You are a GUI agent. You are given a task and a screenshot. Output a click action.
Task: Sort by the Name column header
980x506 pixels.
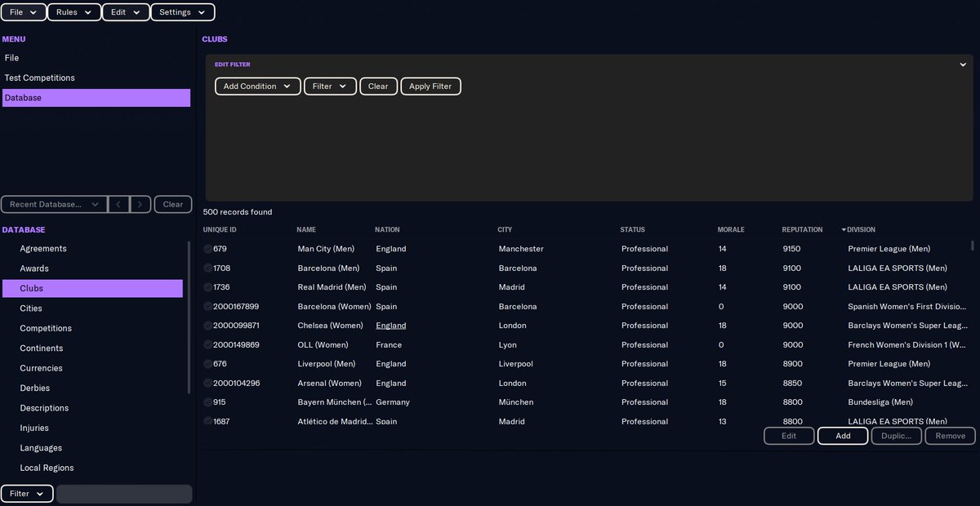[306, 230]
